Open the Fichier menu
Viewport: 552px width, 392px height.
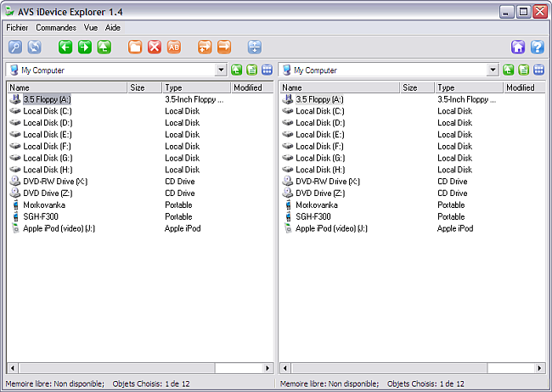point(17,27)
